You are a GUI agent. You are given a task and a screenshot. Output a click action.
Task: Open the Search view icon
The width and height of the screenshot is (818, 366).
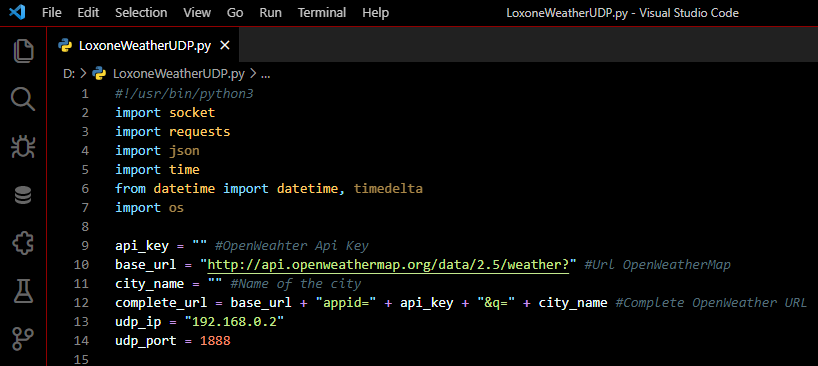[23, 99]
